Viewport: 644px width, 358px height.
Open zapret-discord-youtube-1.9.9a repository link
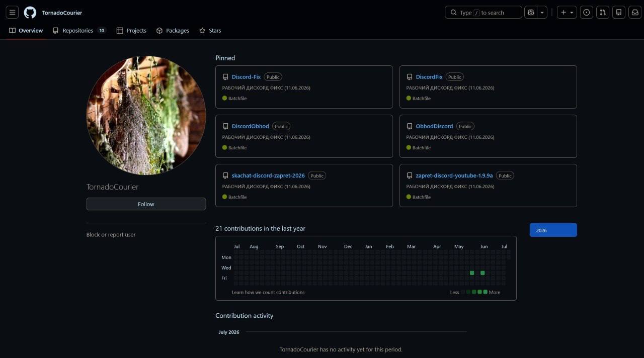coord(454,175)
